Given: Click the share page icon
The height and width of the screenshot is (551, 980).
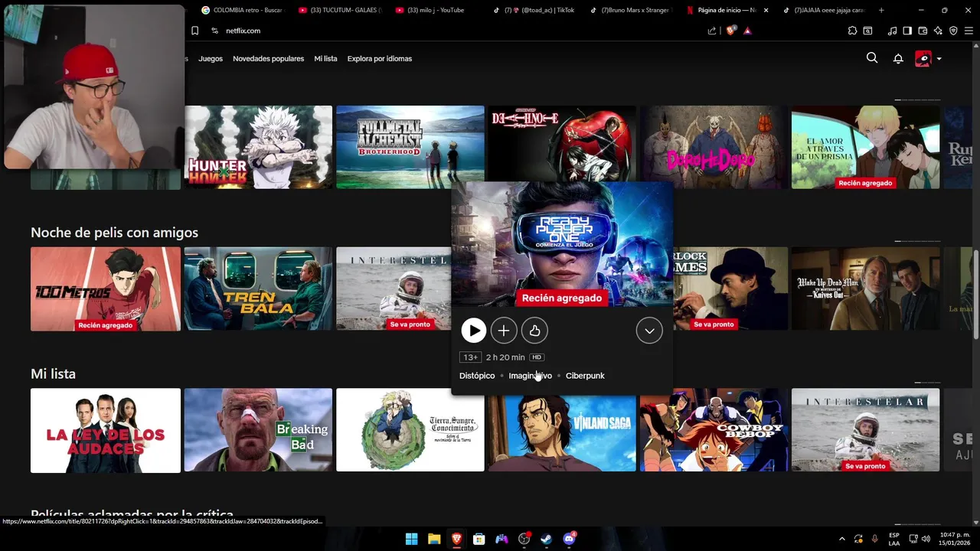Looking at the screenshot, I should (712, 31).
